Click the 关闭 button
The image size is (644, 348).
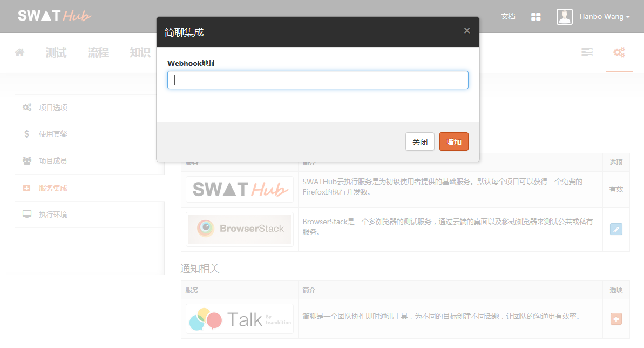(420, 142)
